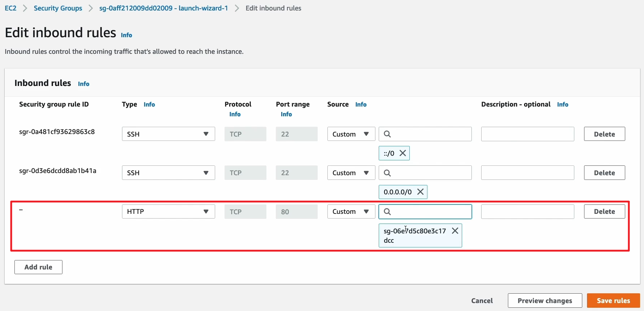Remove the ::/0 source tag
Viewport: 644px width, 311px height.
[403, 153]
